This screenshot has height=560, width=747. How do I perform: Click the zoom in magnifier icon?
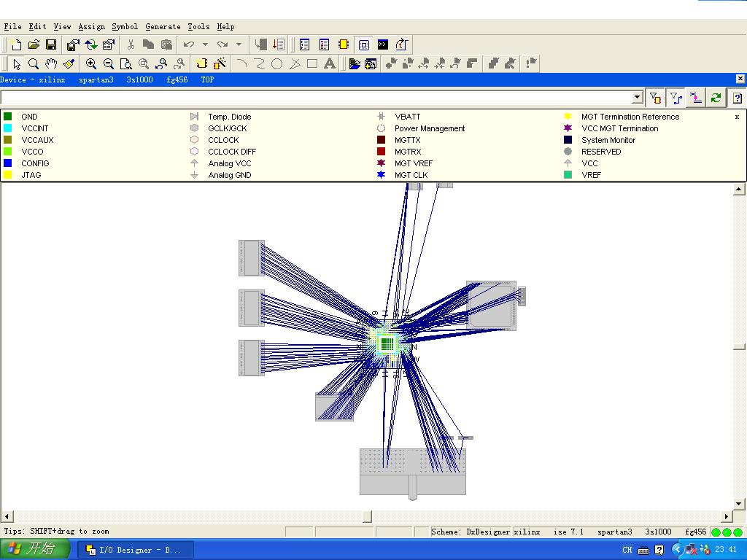91,64
